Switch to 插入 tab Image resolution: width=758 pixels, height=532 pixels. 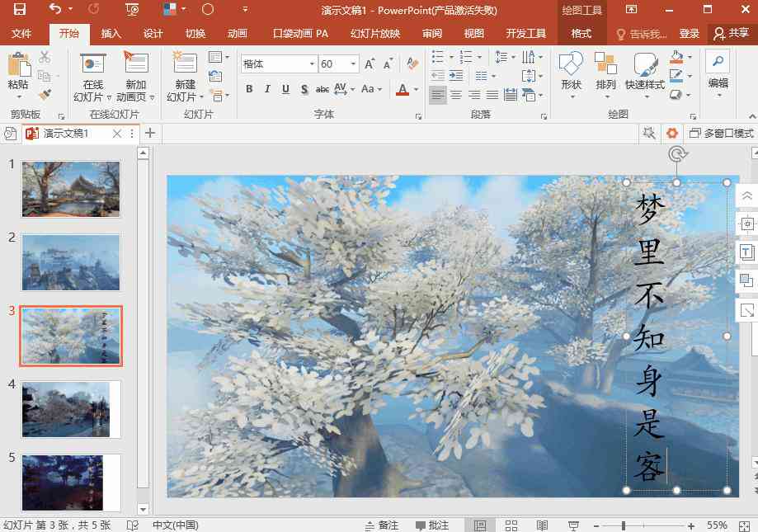coord(111,33)
